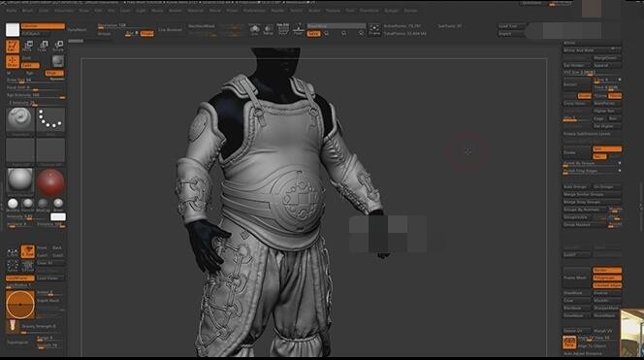
Task: Open the gray MatCap material sphere
Action: 20,181
